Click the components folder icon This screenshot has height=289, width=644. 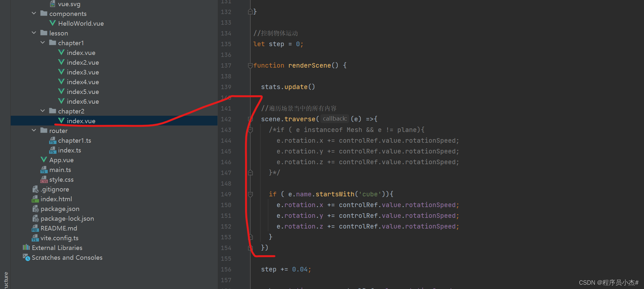point(44,13)
